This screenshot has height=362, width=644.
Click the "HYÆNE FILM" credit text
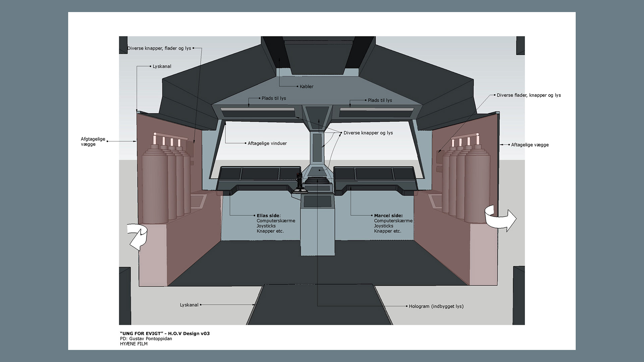tap(133, 344)
